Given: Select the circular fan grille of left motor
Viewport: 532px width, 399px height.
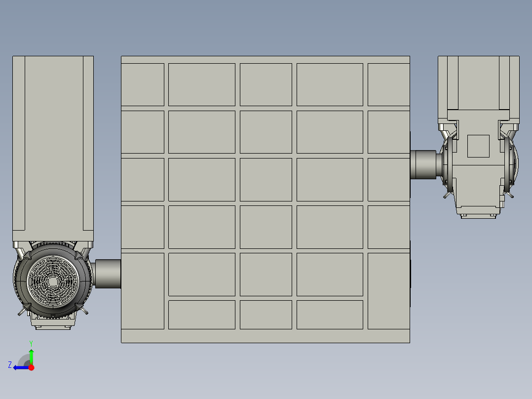Looking at the screenshot, I should click(53, 282).
